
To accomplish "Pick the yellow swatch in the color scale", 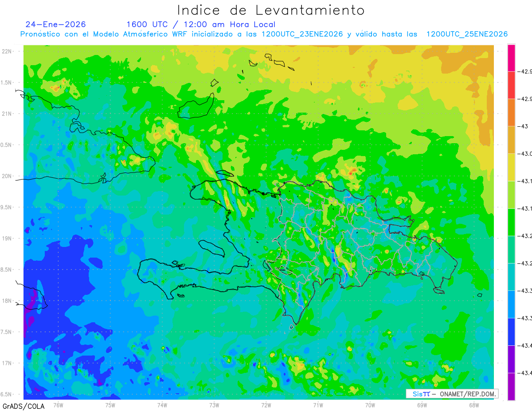I will [x=511, y=167].
